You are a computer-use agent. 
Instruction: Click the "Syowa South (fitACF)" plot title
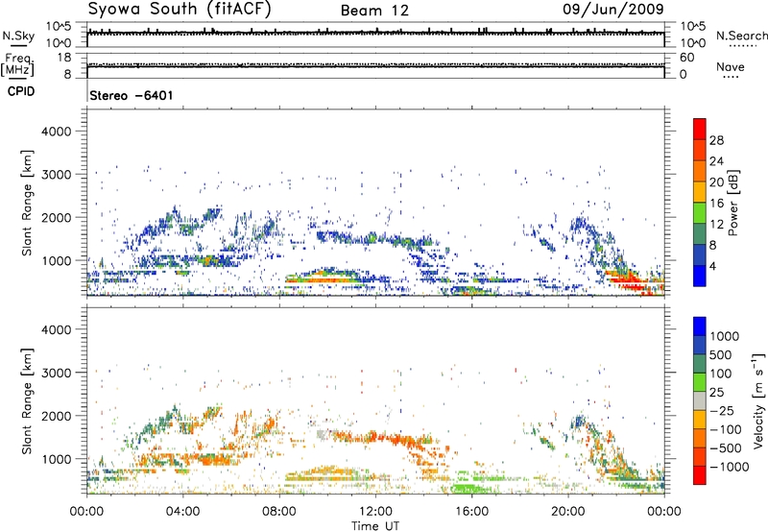179,9
